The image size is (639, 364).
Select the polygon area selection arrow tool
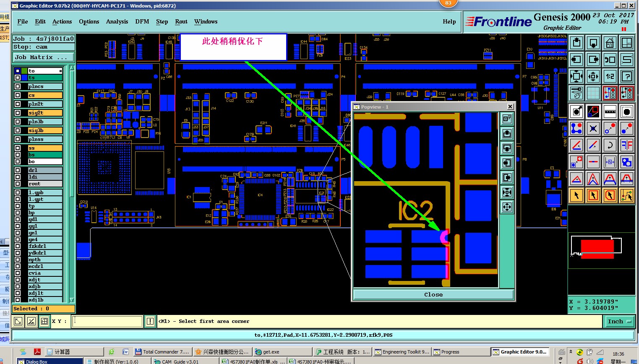click(610, 195)
